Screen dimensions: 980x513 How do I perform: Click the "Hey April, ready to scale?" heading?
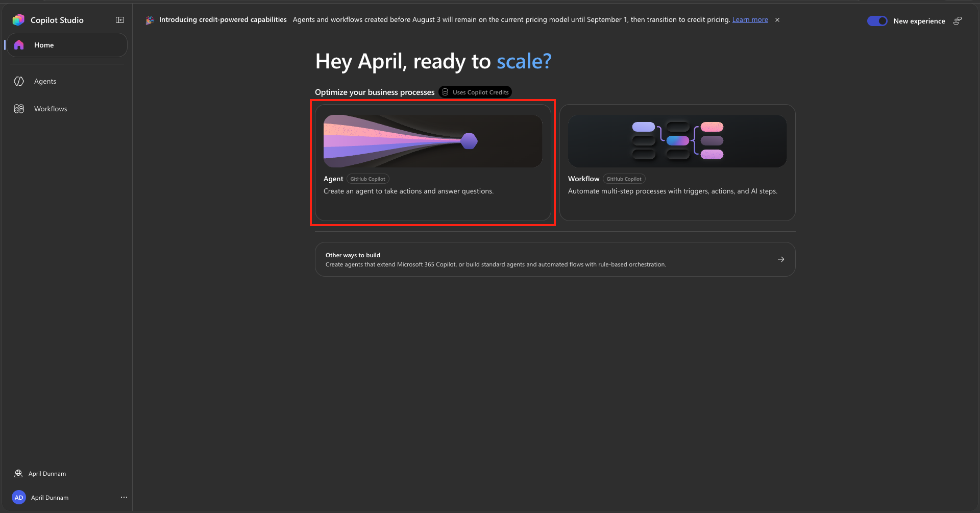tap(433, 61)
